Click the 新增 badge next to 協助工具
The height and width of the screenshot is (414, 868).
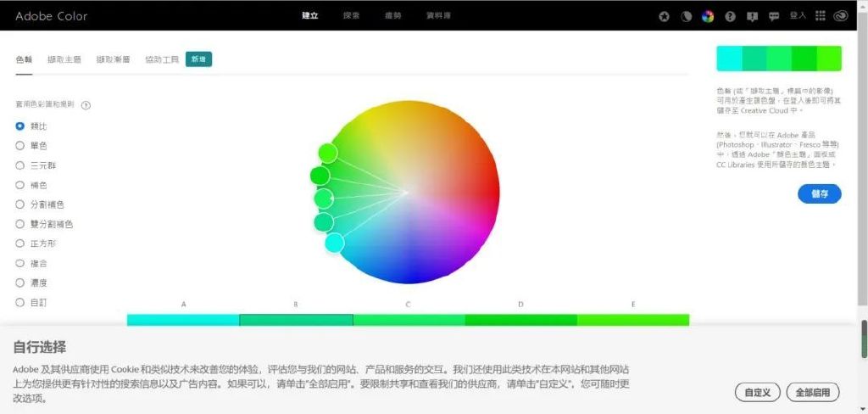tap(198, 59)
